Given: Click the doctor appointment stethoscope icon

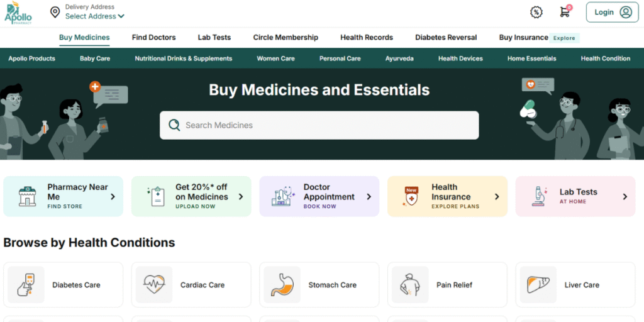Looking at the screenshot, I should click(x=283, y=196).
